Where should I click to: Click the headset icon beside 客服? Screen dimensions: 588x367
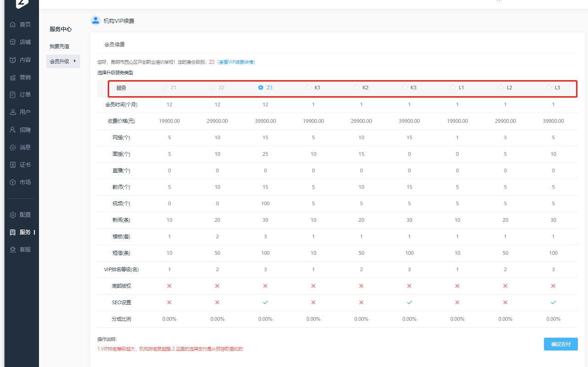(13, 250)
